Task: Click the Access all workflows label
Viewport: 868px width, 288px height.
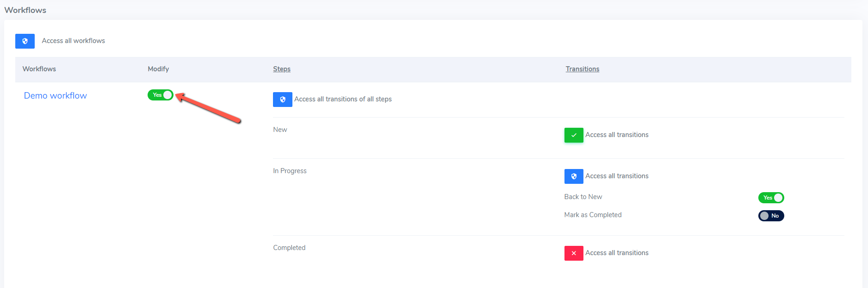Action: coord(74,41)
